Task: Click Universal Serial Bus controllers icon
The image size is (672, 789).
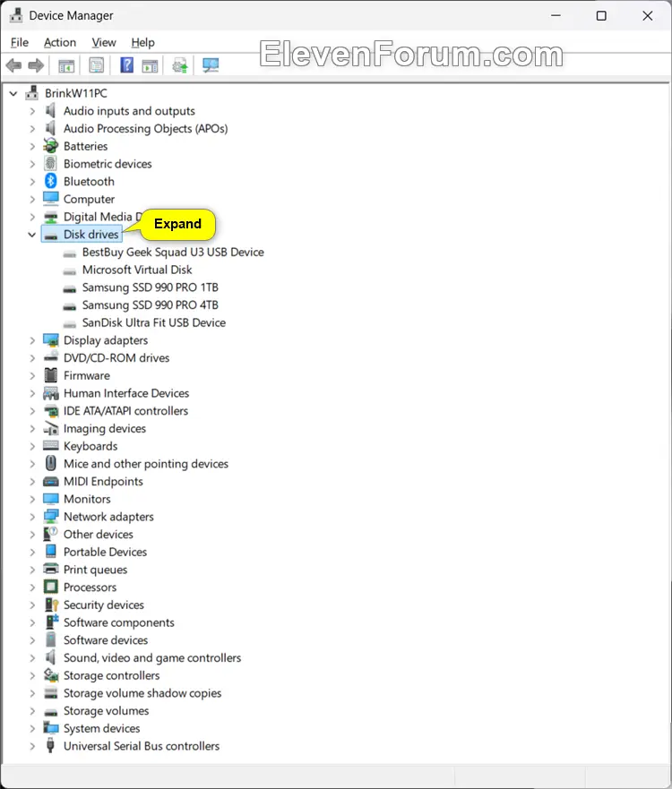Action: click(51, 746)
